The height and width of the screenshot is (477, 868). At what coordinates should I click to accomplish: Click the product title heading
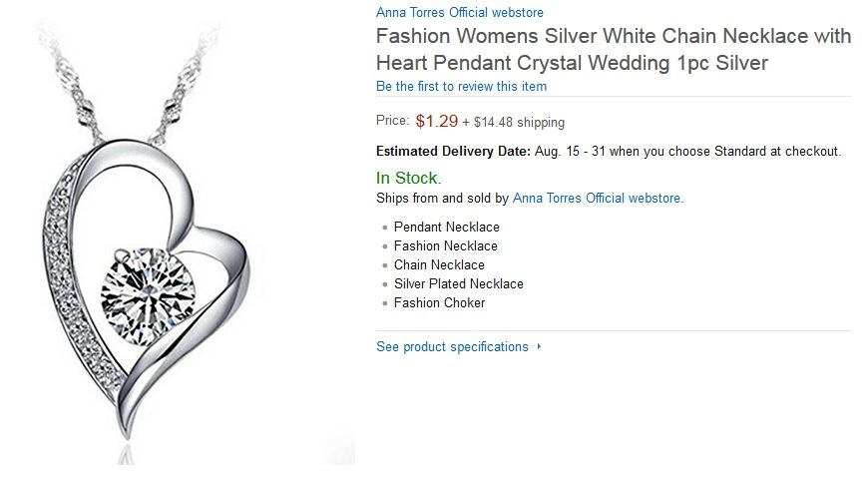613,50
